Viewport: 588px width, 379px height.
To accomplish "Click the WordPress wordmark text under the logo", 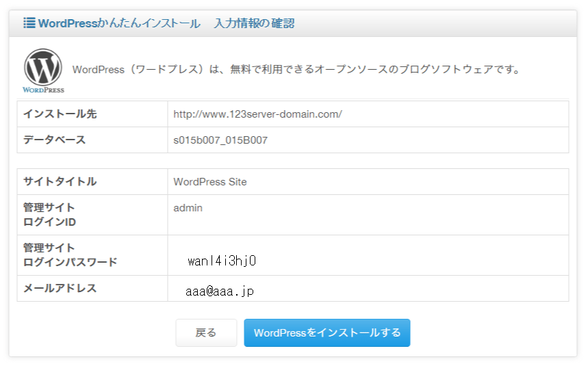I will pos(43,90).
